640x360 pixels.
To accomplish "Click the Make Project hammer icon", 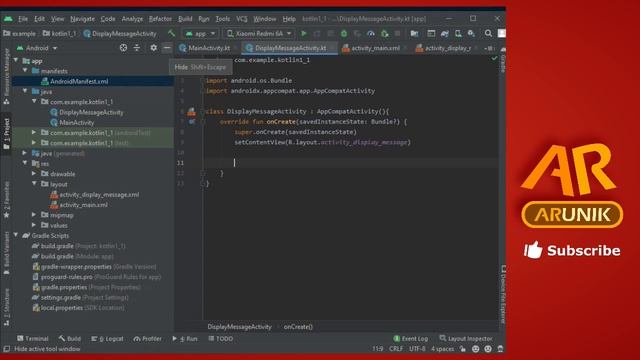I will click(x=171, y=33).
